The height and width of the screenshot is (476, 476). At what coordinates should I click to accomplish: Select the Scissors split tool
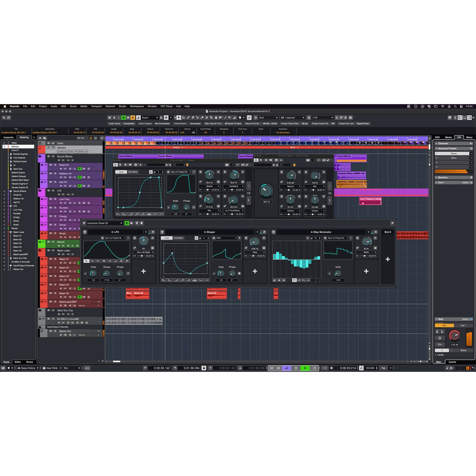tap(197, 117)
